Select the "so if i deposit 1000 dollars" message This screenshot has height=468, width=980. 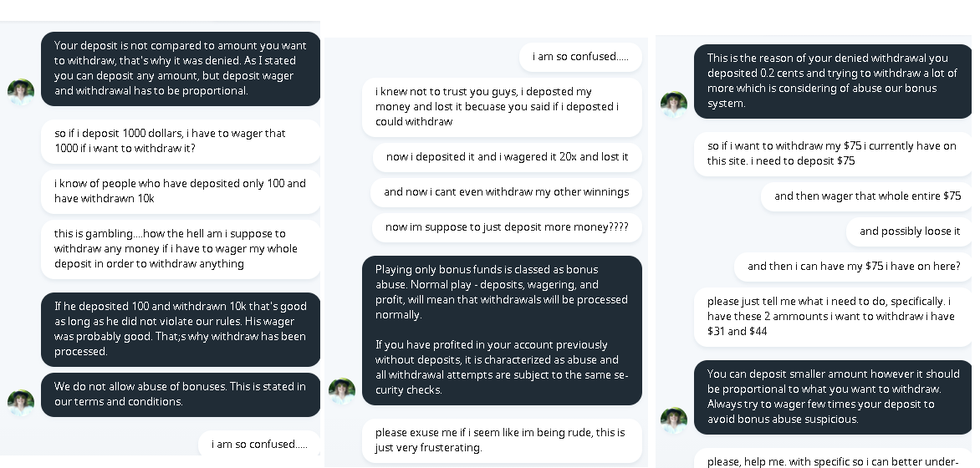click(181, 141)
